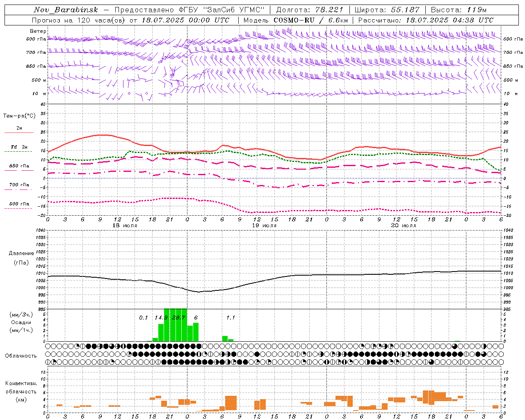Click the 'Td 2м' dew point legend entry
Viewport: 525px width, 420px height.
click(x=19, y=147)
